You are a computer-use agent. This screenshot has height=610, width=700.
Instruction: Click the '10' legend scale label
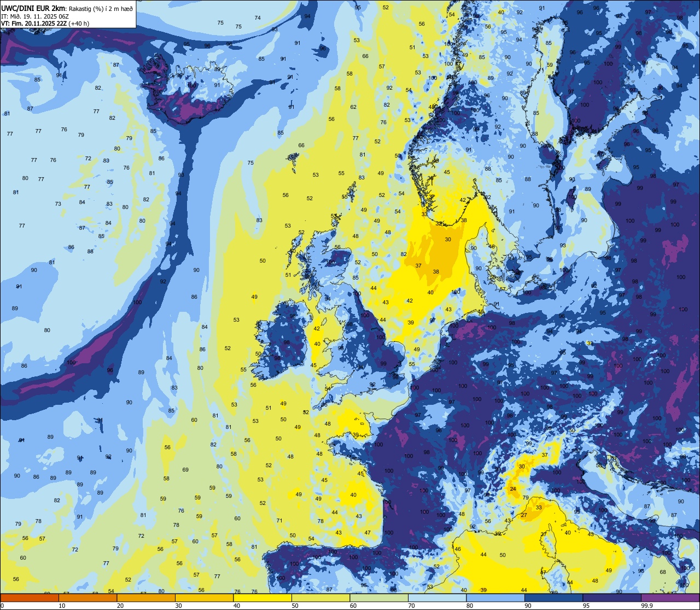point(62,606)
